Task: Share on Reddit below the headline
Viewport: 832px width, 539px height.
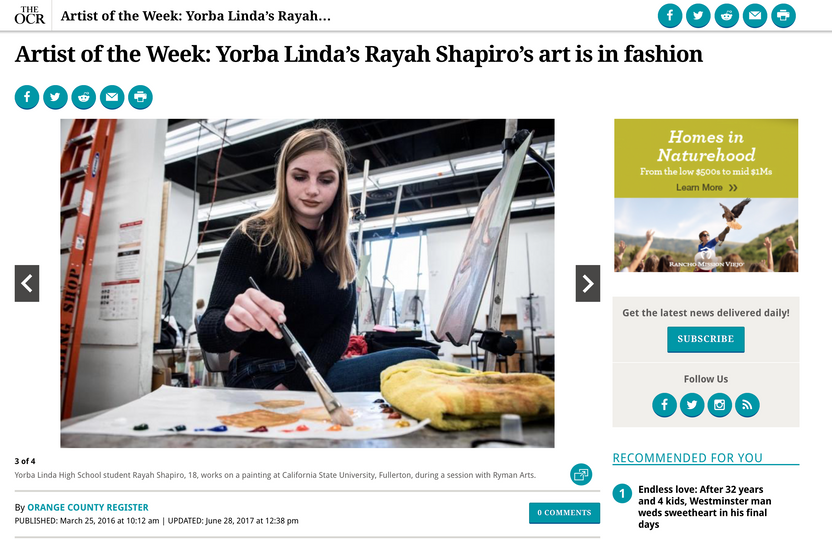Action: click(84, 97)
